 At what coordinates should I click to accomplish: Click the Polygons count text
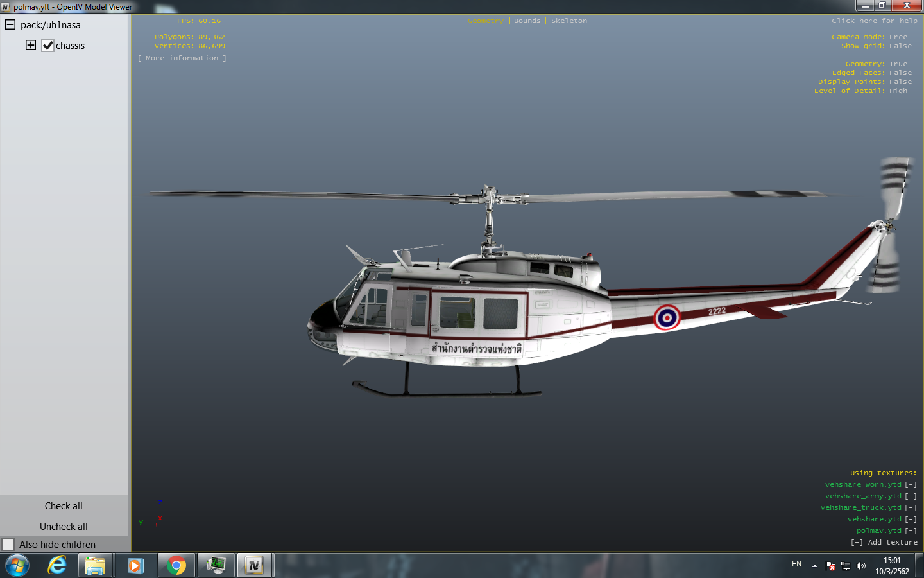point(190,37)
